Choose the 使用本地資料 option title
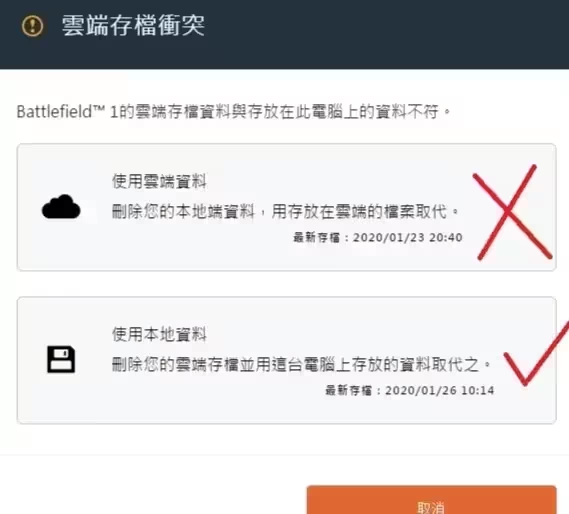569x514 pixels. 159,334
